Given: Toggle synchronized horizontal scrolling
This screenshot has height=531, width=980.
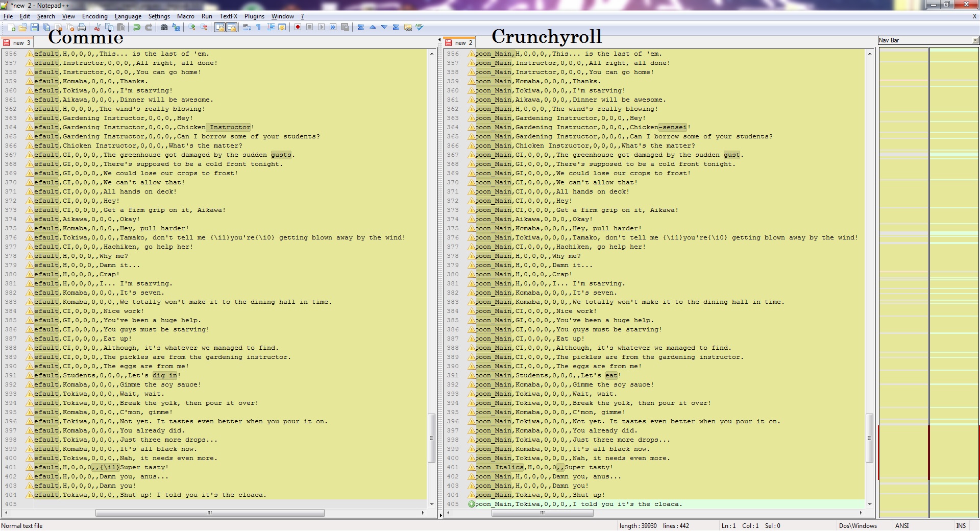Looking at the screenshot, I should 231,27.
